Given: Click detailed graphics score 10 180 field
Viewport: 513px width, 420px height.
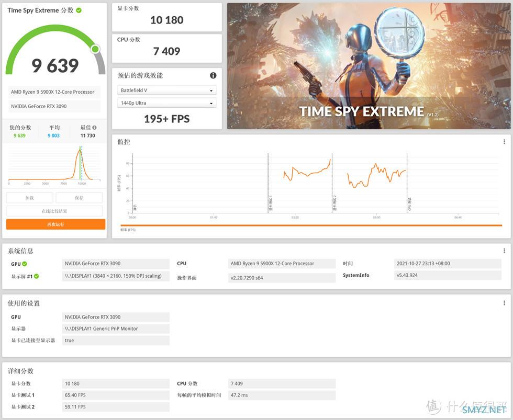Looking at the screenshot, I should click(x=116, y=383).
